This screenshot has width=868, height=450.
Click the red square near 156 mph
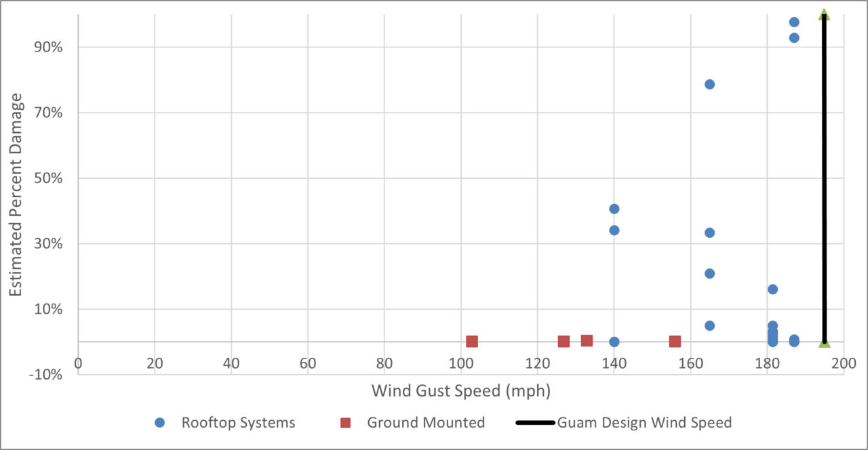coord(675,341)
